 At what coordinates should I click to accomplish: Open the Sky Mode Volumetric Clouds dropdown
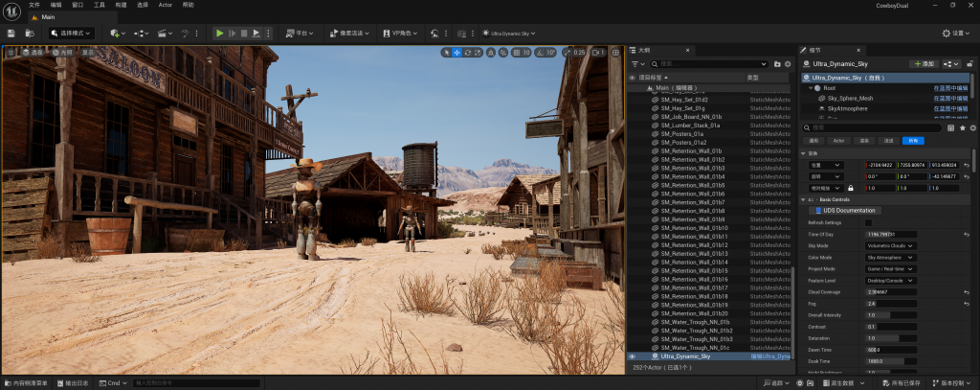point(891,245)
